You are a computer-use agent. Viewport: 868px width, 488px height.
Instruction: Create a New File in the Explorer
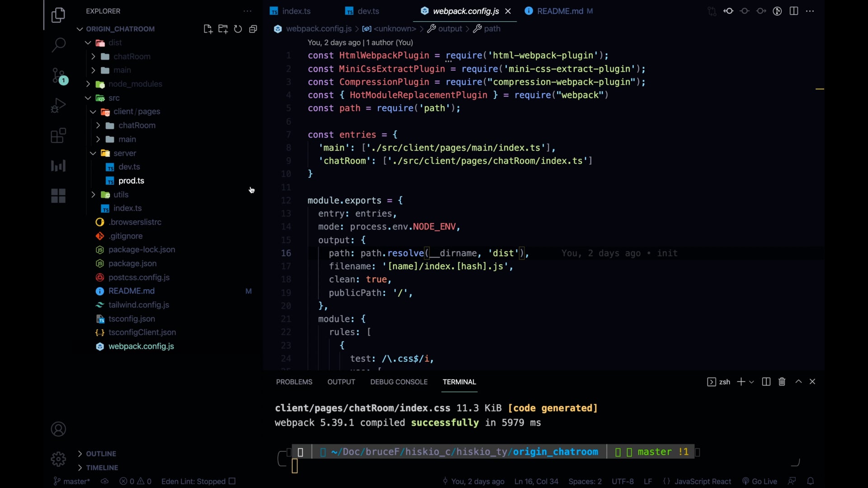click(x=208, y=28)
